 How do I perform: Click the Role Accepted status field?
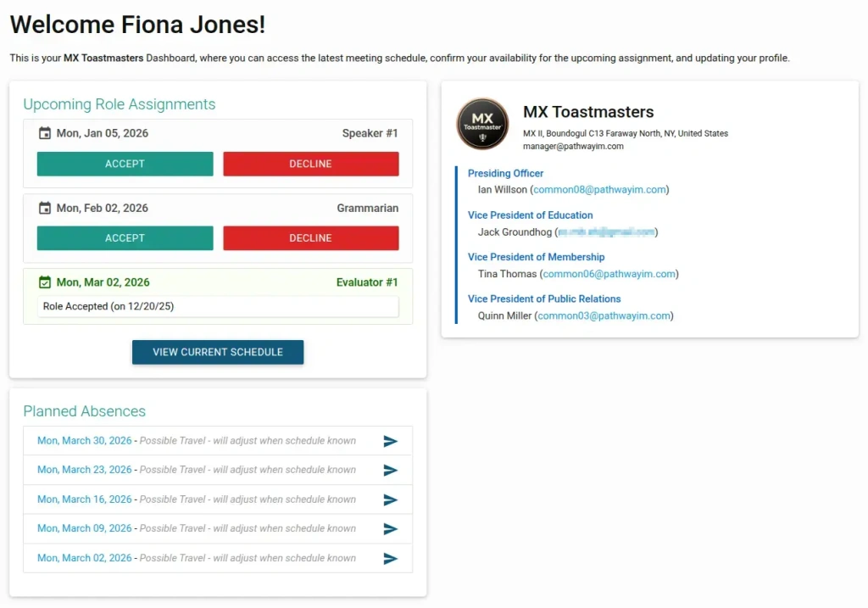tap(218, 306)
